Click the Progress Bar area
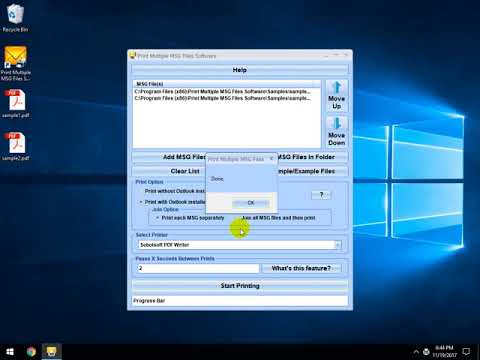This screenshot has height=360, width=480. coord(240,301)
